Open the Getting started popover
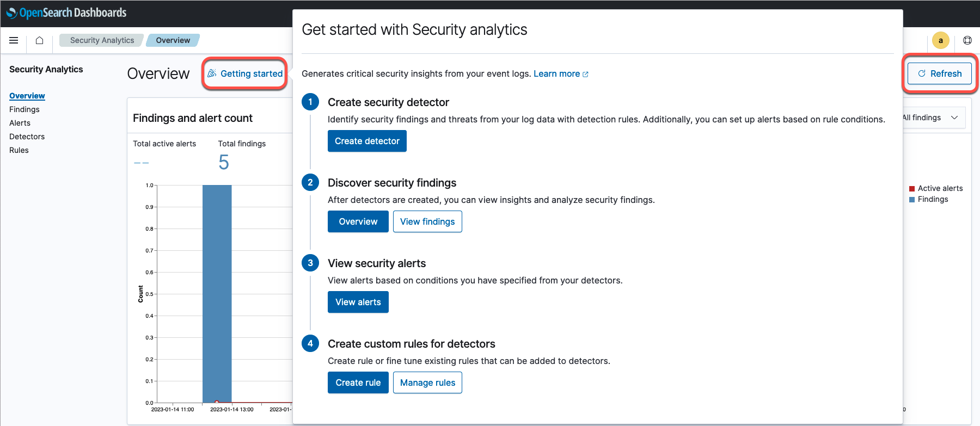 [245, 73]
